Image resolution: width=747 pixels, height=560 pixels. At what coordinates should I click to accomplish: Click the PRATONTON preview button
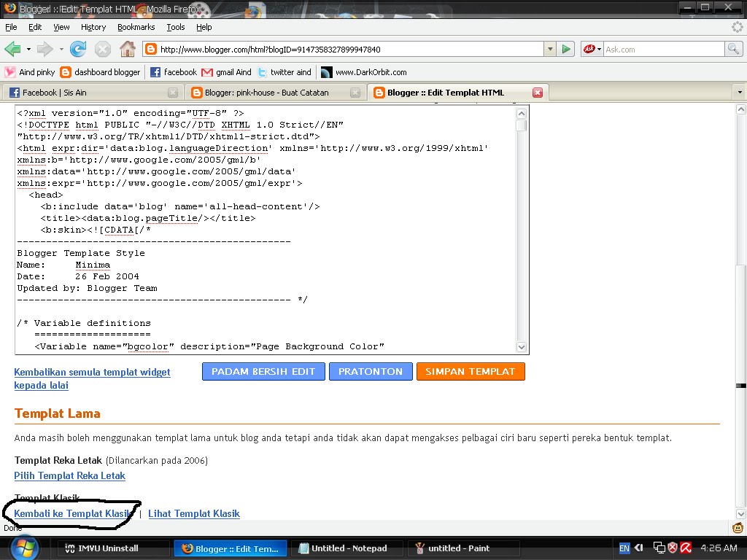point(371,371)
